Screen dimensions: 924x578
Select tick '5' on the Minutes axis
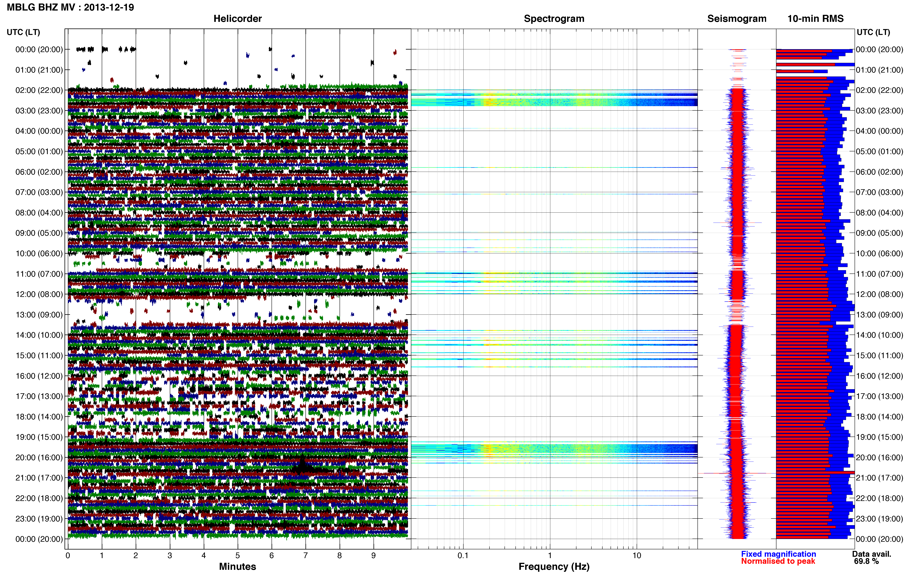[238, 556]
